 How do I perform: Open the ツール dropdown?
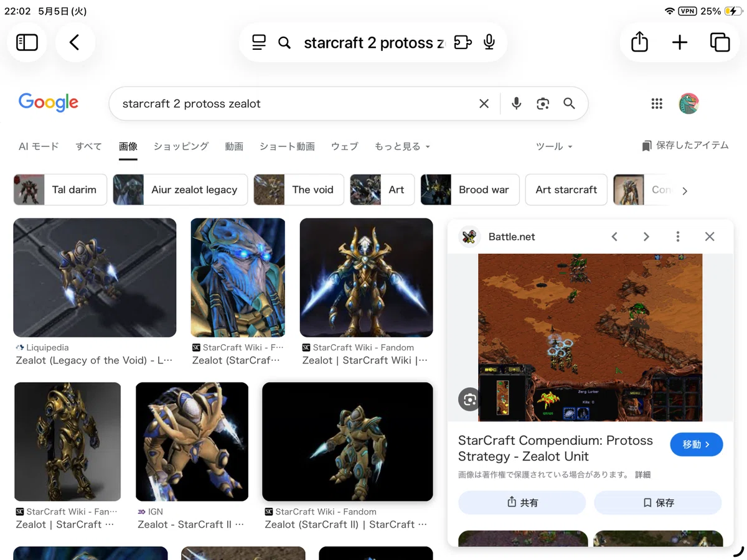tap(554, 146)
